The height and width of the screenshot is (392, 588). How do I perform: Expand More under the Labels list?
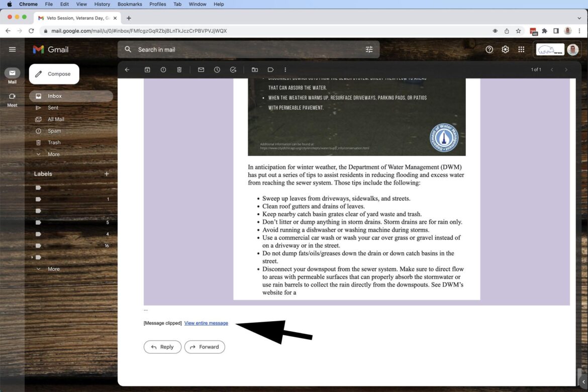point(53,269)
